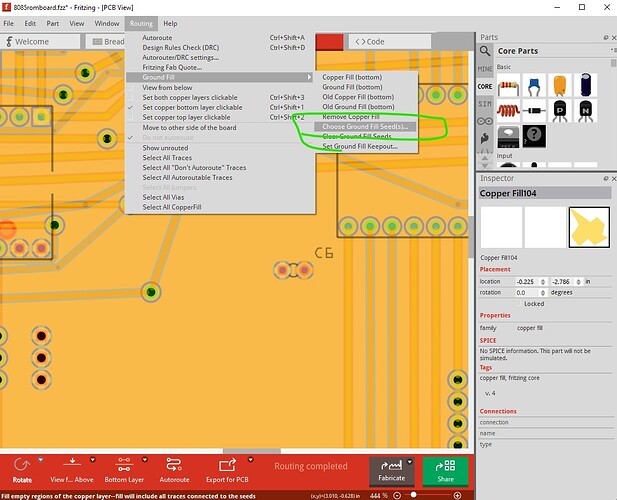The image size is (617, 500).
Task: Pick the blue ceramic capacitor part
Action: click(534, 85)
